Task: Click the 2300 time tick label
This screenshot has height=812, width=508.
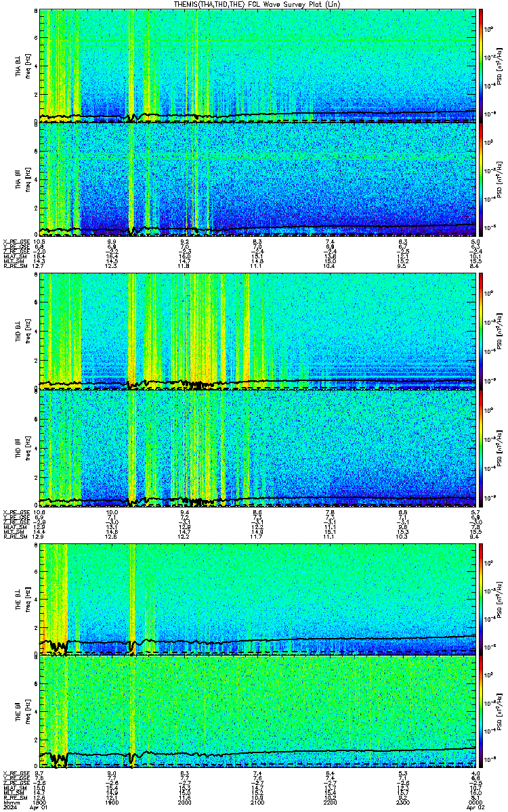Action: click(402, 803)
